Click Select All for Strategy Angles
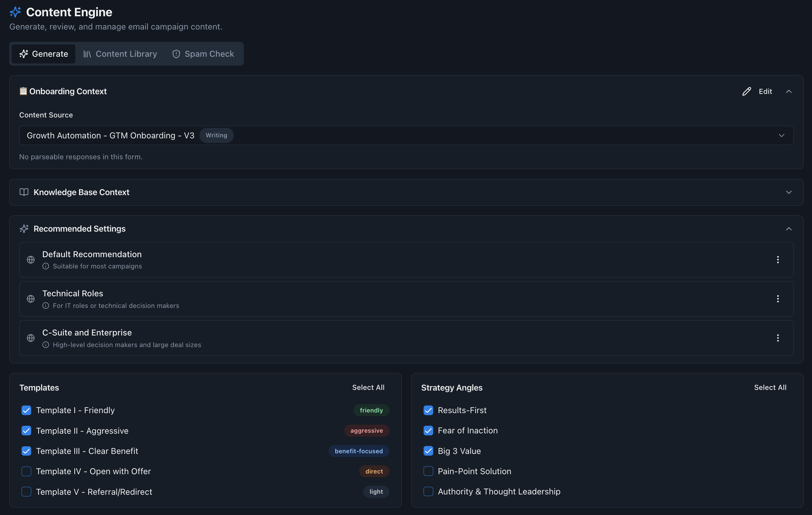The height and width of the screenshot is (515, 812). 770,387
